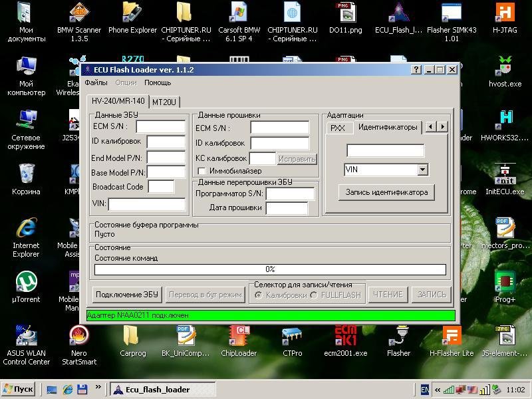
Task: Click the command state progress bar
Action: (x=270, y=269)
